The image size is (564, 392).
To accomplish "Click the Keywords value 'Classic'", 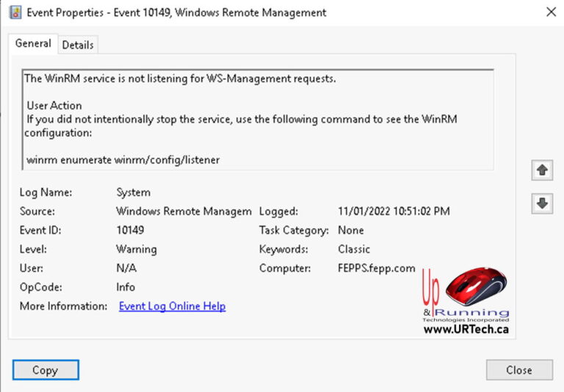I will coord(354,250).
